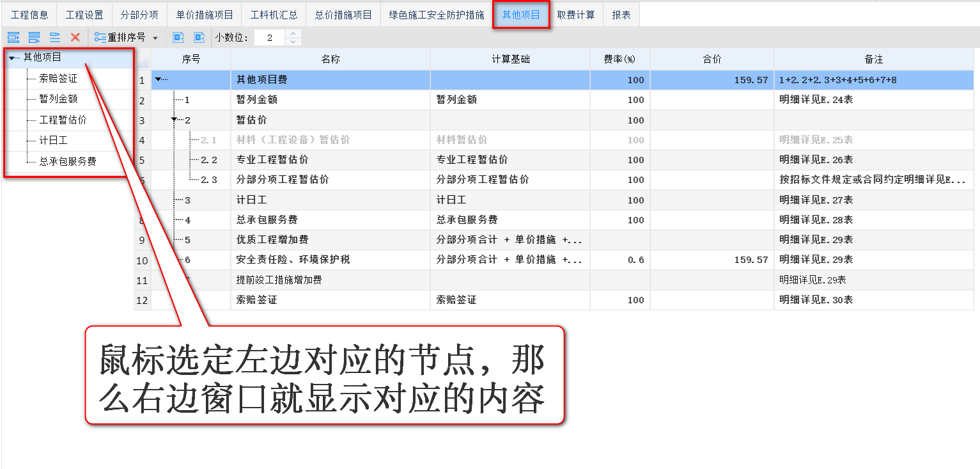
Task: Open the 重排序号 dropdown arrow
Action: click(155, 37)
